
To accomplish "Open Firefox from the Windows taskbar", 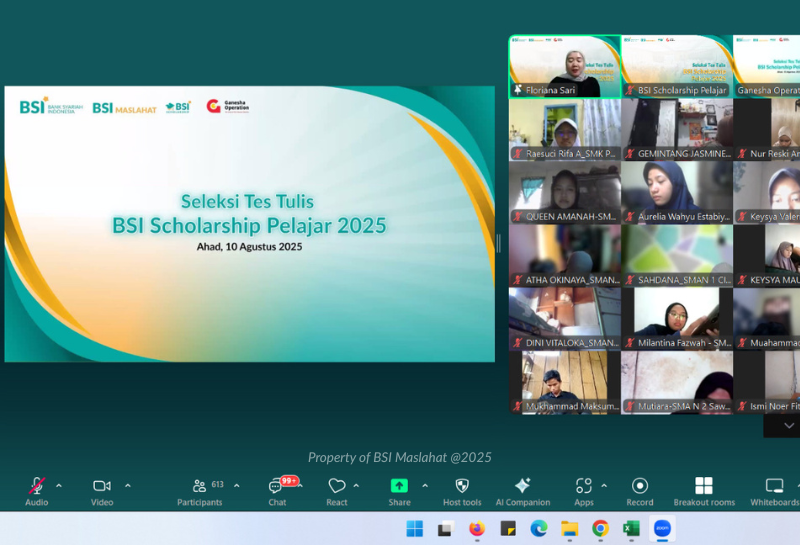I will point(476,528).
